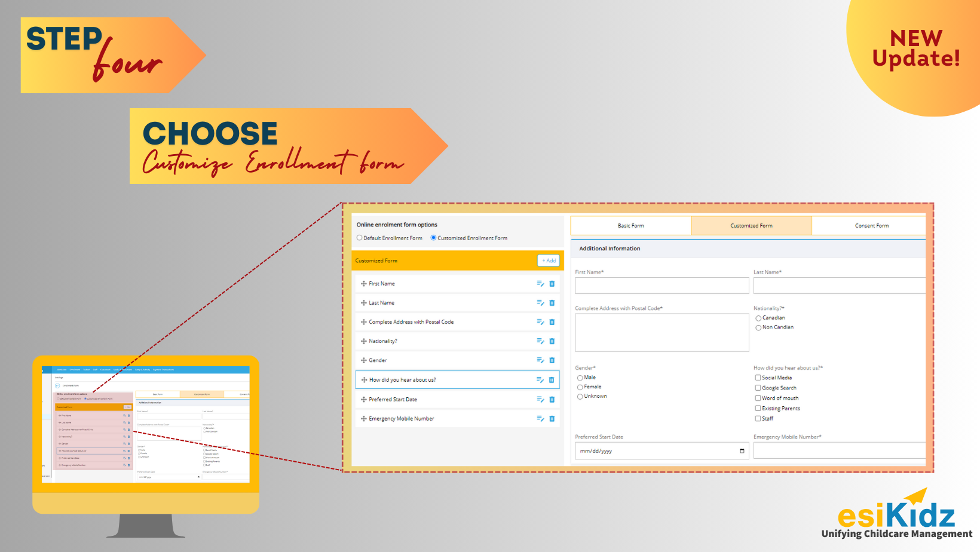Image resolution: width=980 pixels, height=552 pixels.
Task: Click move handle beside Nationality? row
Action: point(364,341)
